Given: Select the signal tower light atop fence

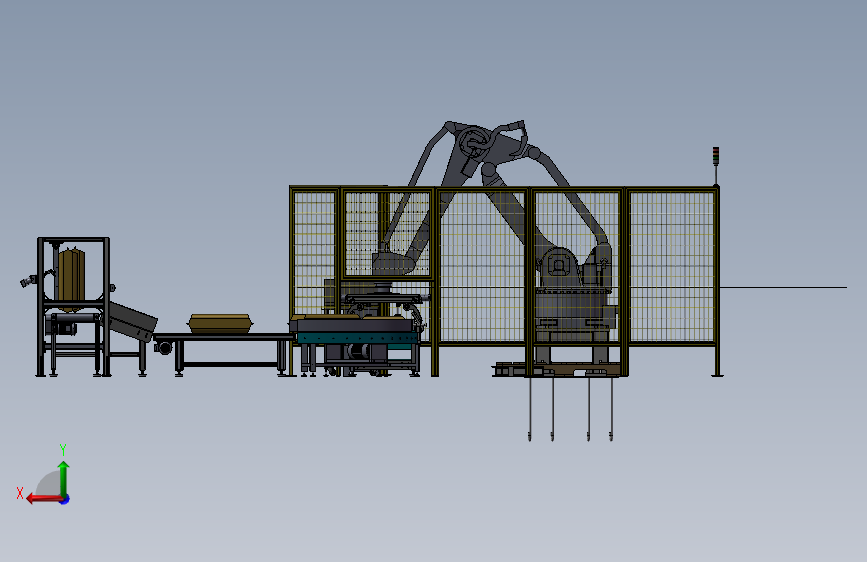Looking at the screenshot, I should coord(715,156).
